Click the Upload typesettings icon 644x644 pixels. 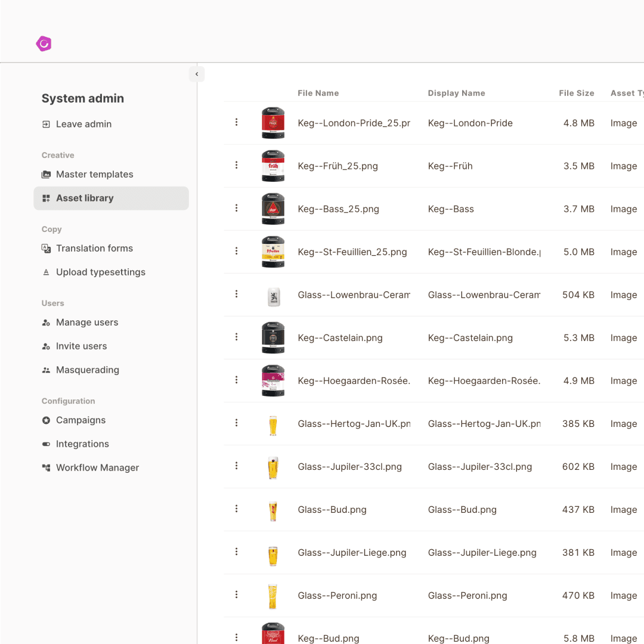pos(47,272)
